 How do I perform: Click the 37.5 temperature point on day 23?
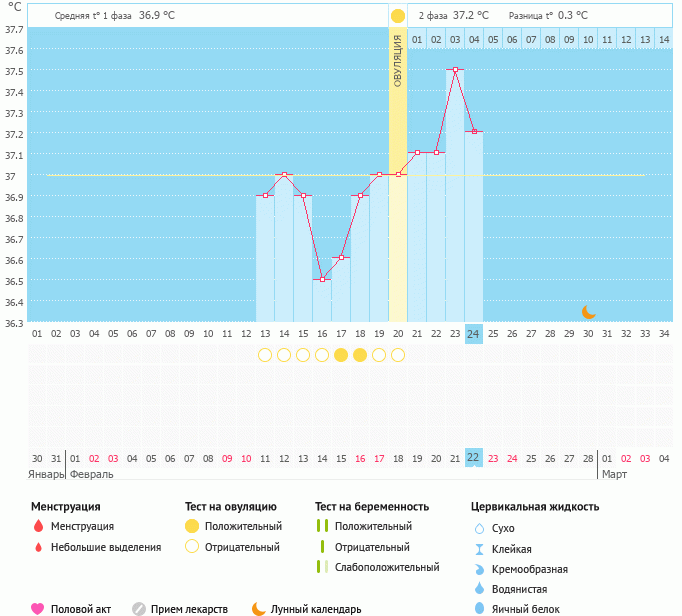click(455, 70)
